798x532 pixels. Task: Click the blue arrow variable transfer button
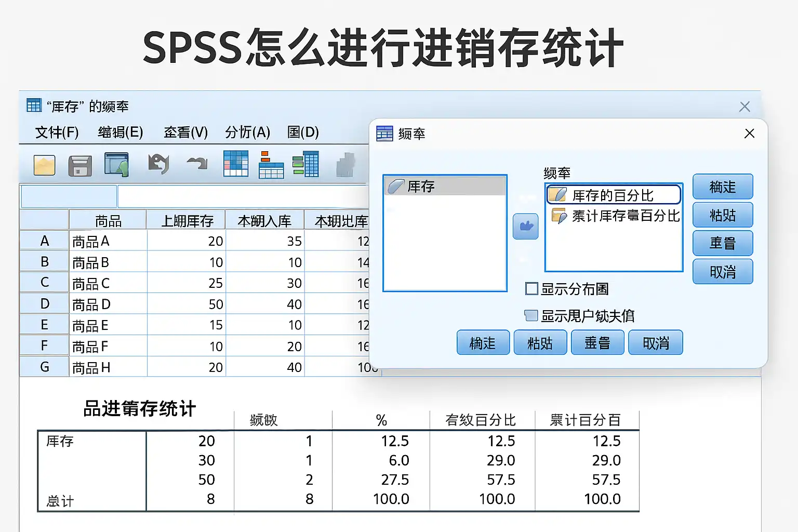[526, 227]
